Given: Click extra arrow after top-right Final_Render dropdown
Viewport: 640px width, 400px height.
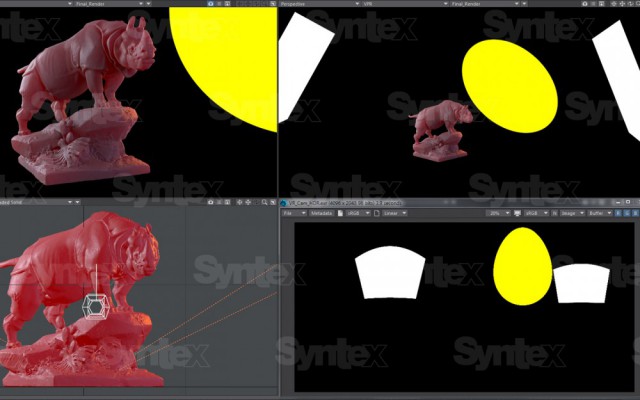Looking at the screenshot, I should [524, 4].
